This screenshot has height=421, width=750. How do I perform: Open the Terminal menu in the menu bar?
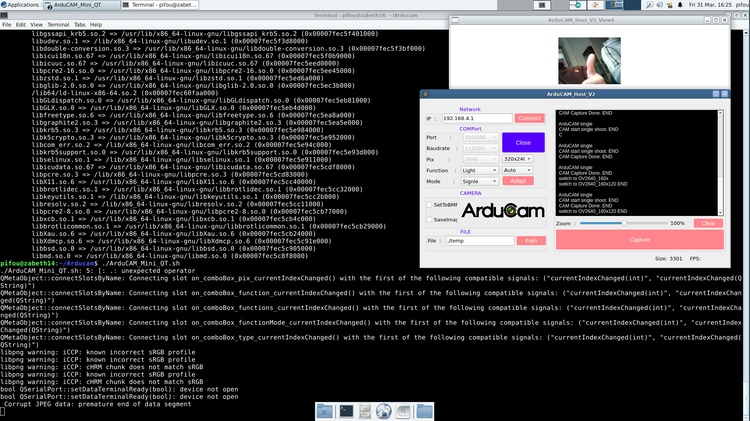pos(58,24)
